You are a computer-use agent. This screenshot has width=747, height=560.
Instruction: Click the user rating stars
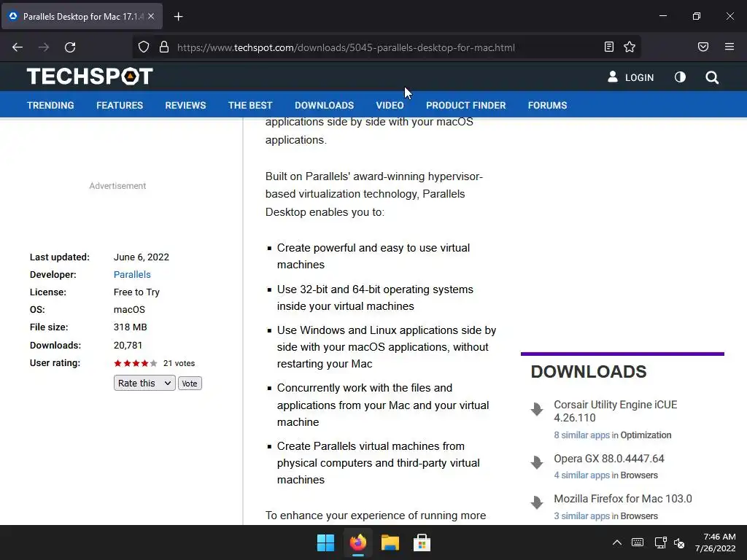click(x=135, y=363)
